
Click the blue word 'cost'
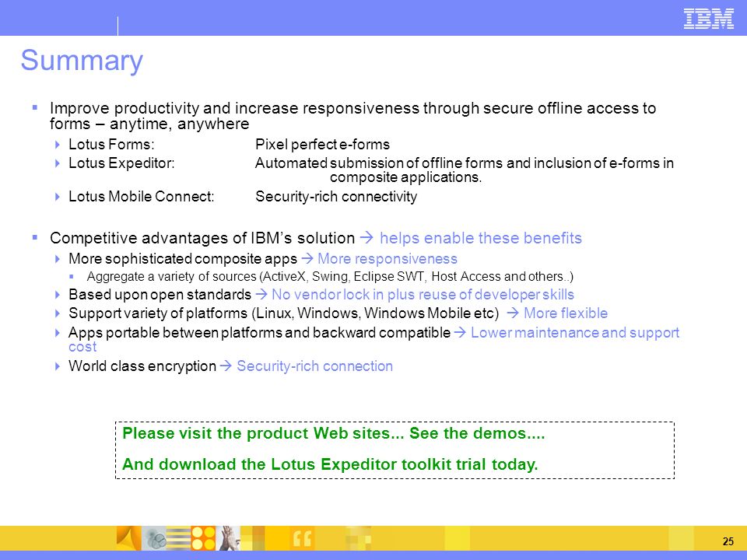82,347
